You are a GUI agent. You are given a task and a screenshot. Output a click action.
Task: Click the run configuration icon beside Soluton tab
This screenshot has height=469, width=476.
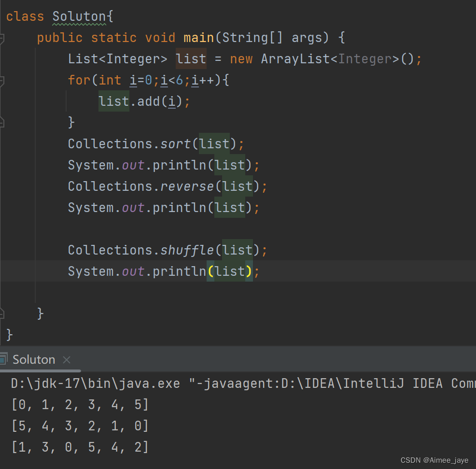(x=3, y=359)
